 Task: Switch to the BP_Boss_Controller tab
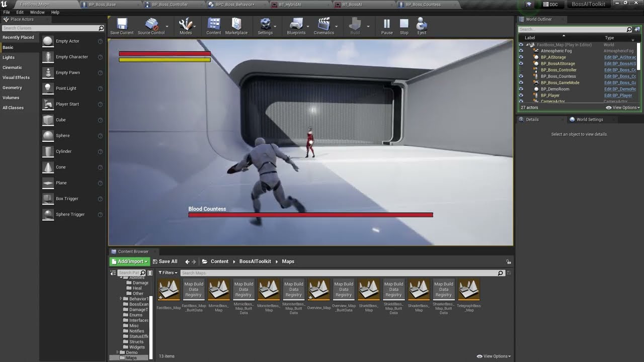(169, 5)
